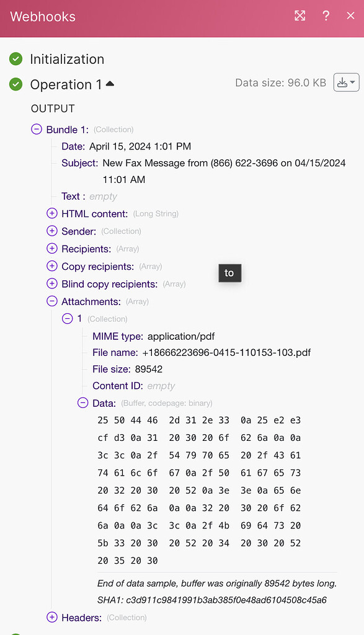The image size is (364, 635).
Task: Click the fullscreen expand icon in the Webhooks header
Action: 300,16
